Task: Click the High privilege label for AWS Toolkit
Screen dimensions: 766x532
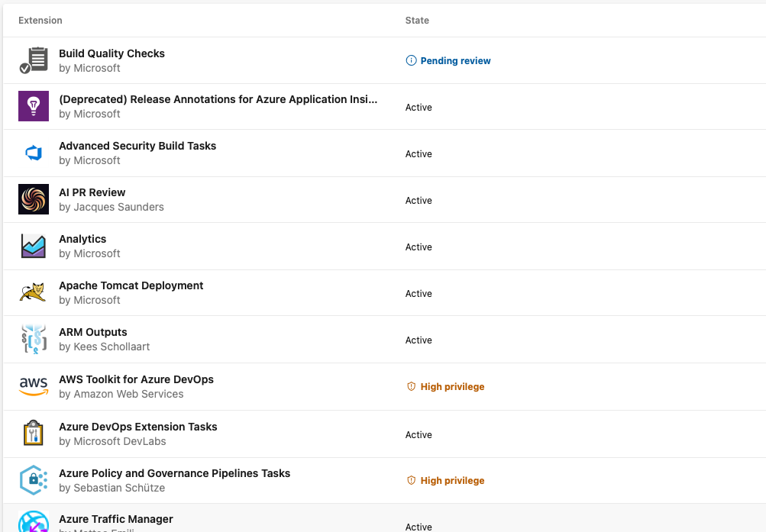Action: tap(452, 386)
